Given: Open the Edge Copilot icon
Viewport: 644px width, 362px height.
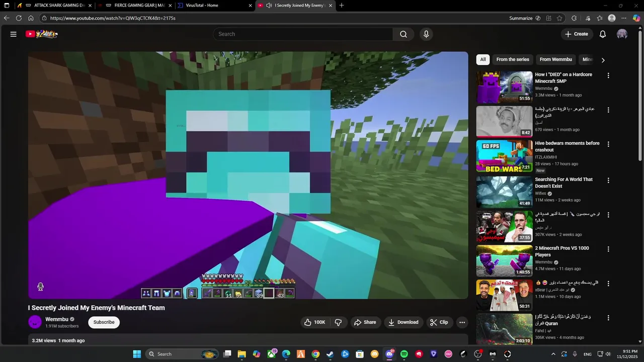Looking at the screenshot, I should click(x=636, y=18).
